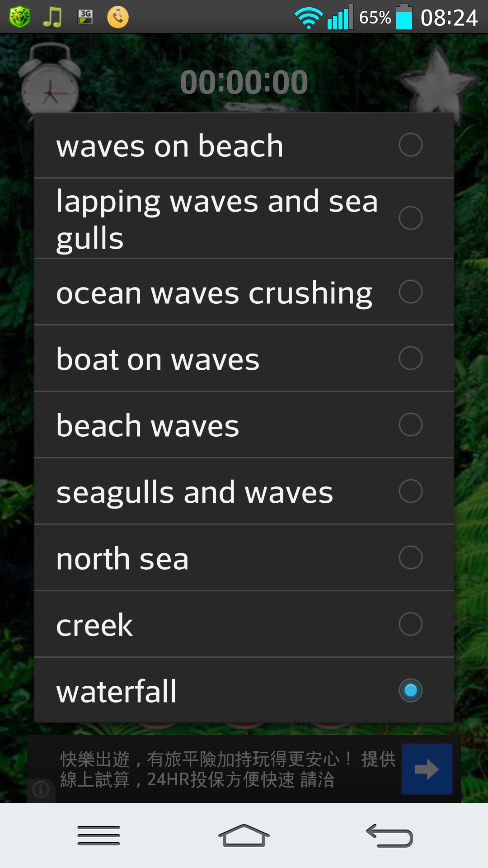Choose the ocean waves crushing sound
The width and height of the screenshot is (488, 868).
pyautogui.click(x=214, y=292)
